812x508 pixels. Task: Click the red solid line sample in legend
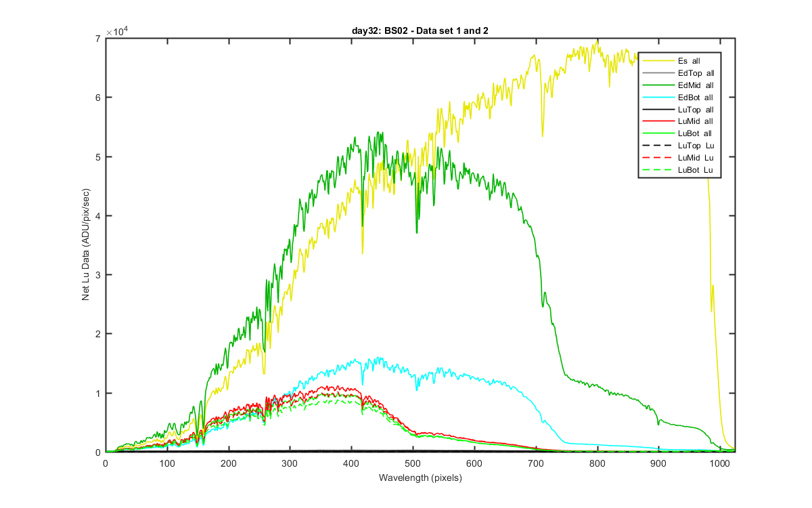pos(657,121)
